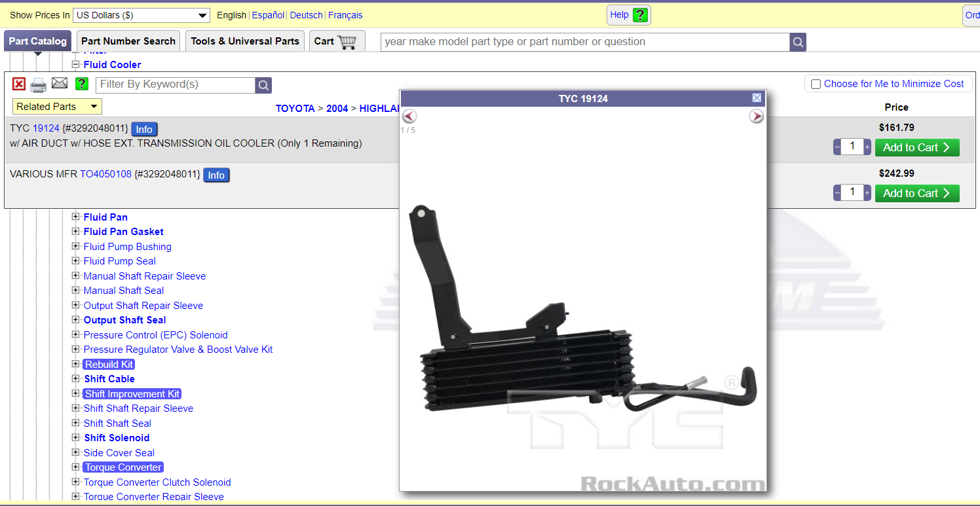
Task: Open Info for VARIOUS MFR TO4050108
Action: (x=216, y=175)
